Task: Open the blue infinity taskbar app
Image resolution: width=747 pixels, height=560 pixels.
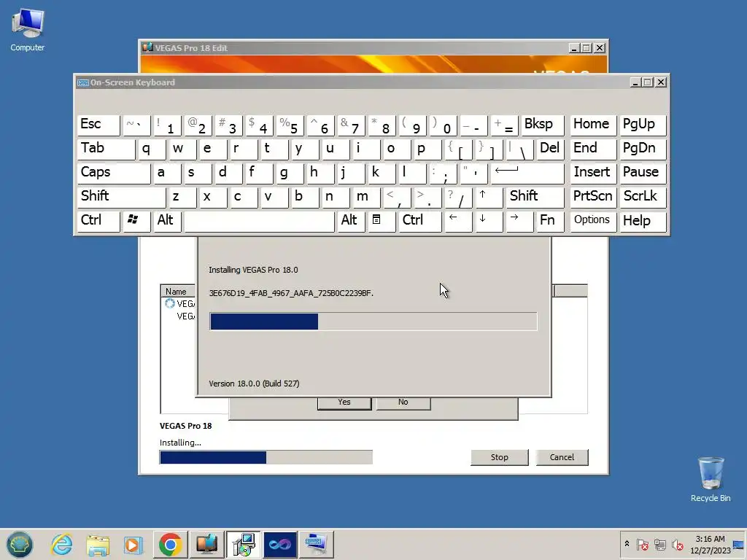Action: pyautogui.click(x=280, y=544)
